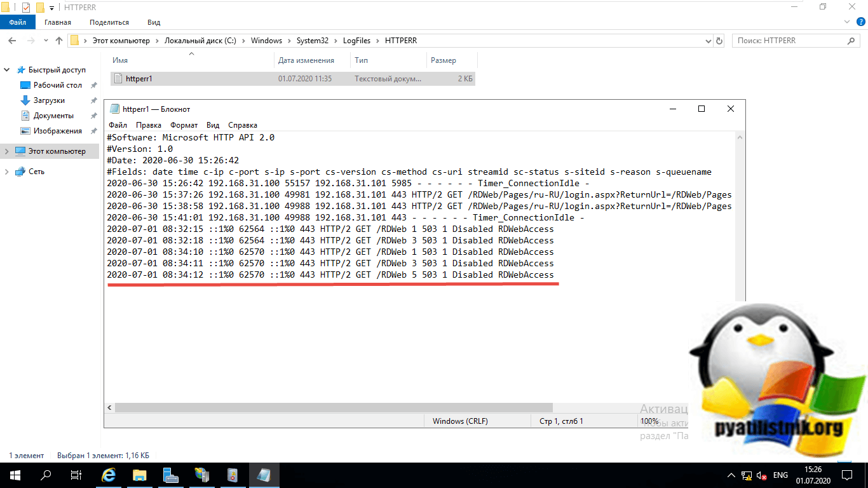Open Internet Explorer from the taskbar

pyautogui.click(x=109, y=475)
